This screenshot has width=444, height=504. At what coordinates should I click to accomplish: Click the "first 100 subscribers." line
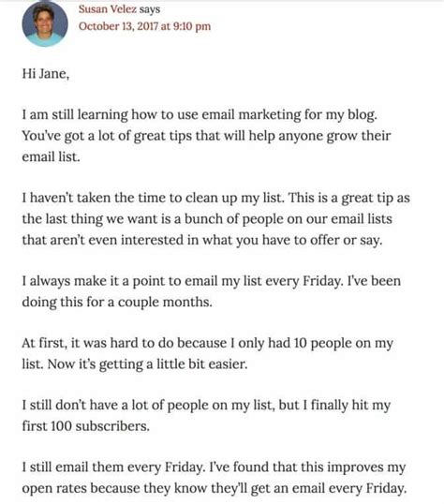[86, 426]
